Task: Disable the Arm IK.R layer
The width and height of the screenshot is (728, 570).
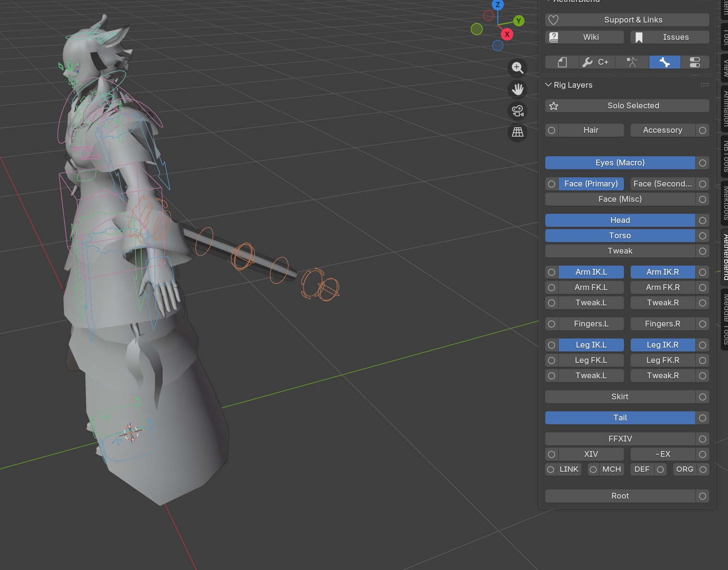Action: pos(663,272)
